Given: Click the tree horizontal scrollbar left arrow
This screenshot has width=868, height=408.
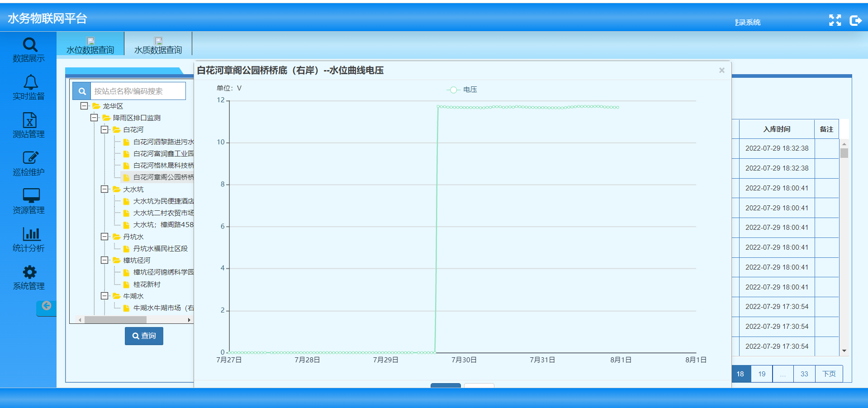Looking at the screenshot, I should 80,320.
